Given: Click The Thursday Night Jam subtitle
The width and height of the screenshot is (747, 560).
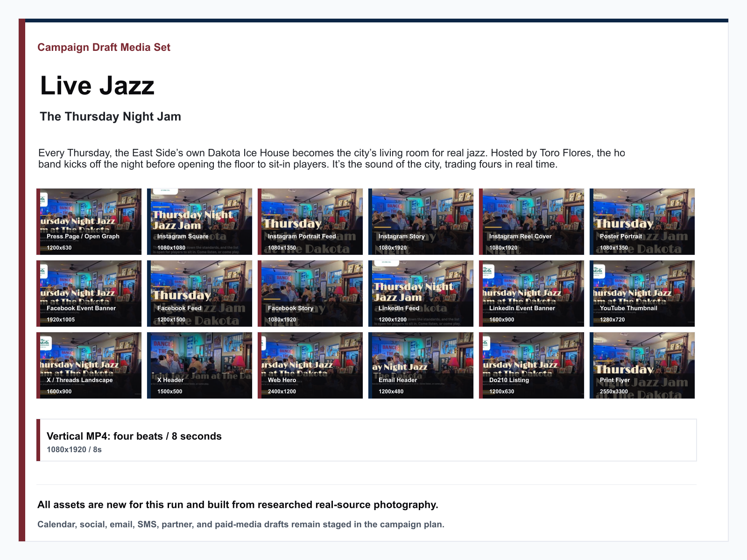Looking at the screenshot, I should 110,116.
